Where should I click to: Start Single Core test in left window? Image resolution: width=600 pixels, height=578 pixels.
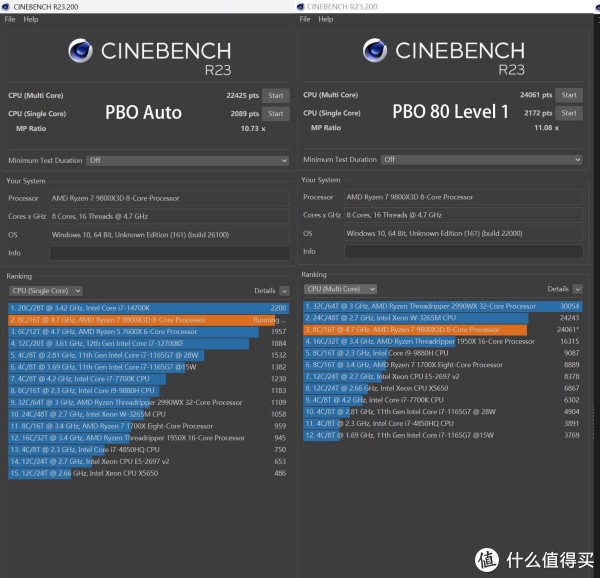pyautogui.click(x=276, y=114)
